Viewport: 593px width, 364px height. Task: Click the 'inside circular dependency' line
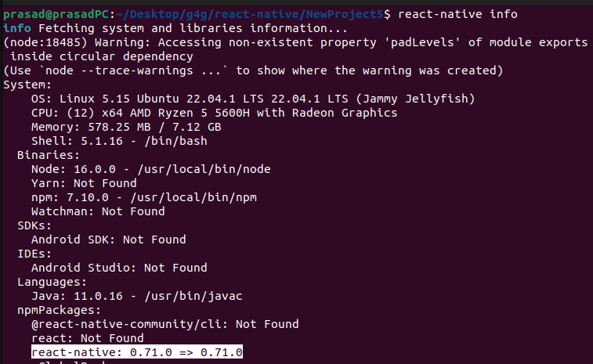pyautogui.click(x=101, y=56)
